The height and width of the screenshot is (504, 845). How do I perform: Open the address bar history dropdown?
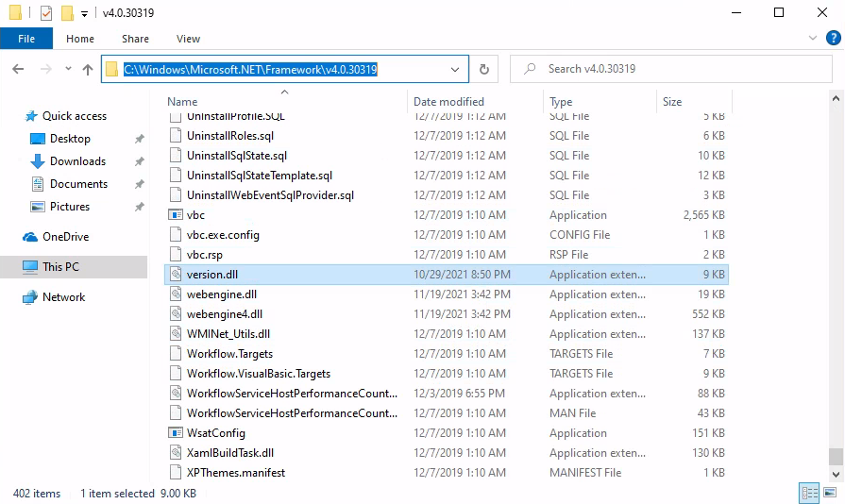[x=455, y=70]
